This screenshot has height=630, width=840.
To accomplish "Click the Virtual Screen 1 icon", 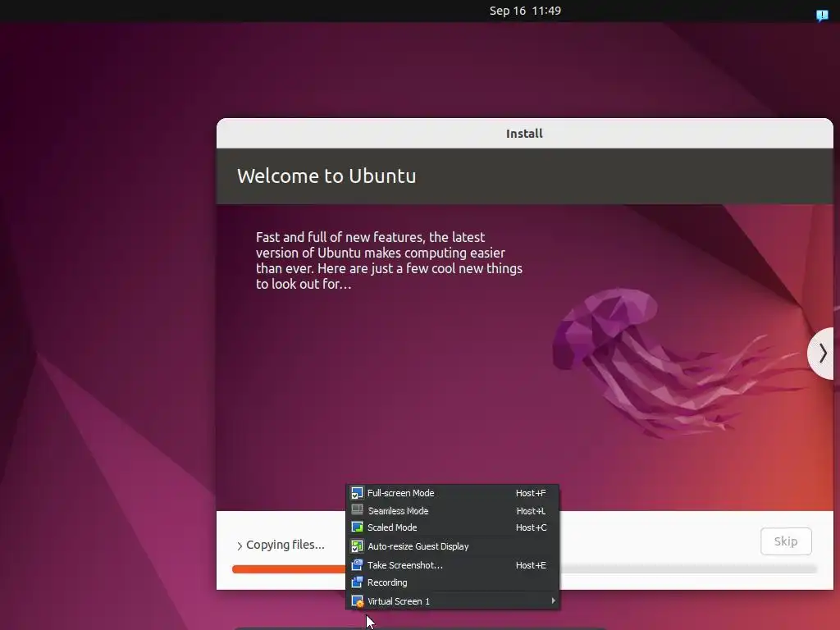I will [357, 601].
